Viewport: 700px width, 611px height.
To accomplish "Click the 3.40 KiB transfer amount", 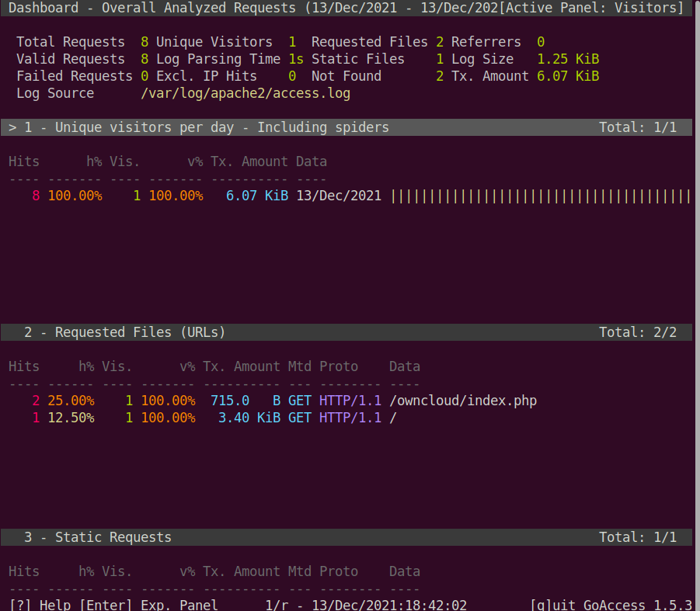I will [x=249, y=418].
